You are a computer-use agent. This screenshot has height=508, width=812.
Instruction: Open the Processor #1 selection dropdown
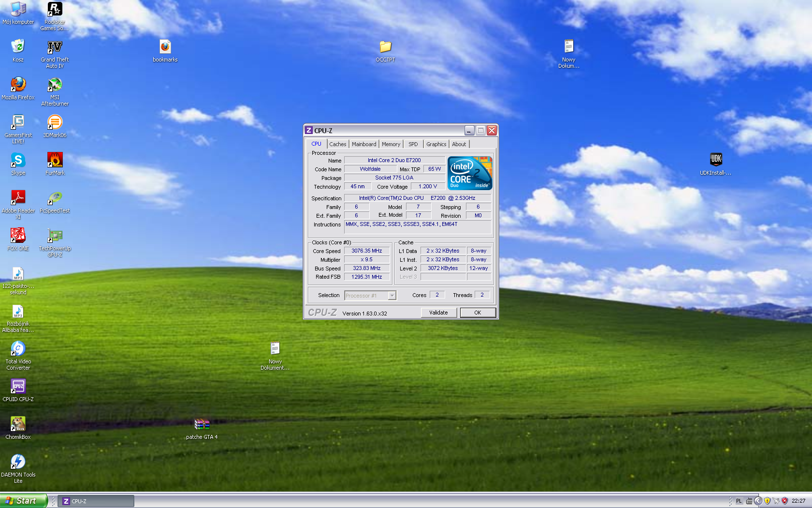click(x=370, y=295)
